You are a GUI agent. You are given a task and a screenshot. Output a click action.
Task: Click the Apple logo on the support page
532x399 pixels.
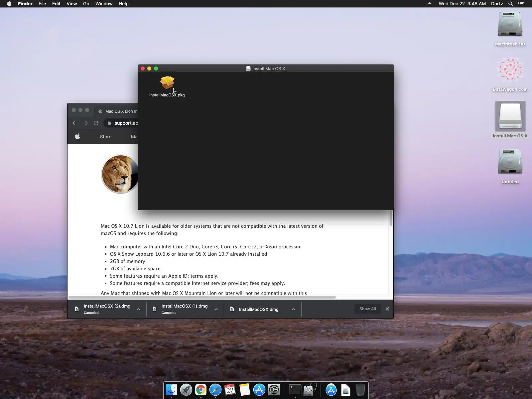point(77,136)
